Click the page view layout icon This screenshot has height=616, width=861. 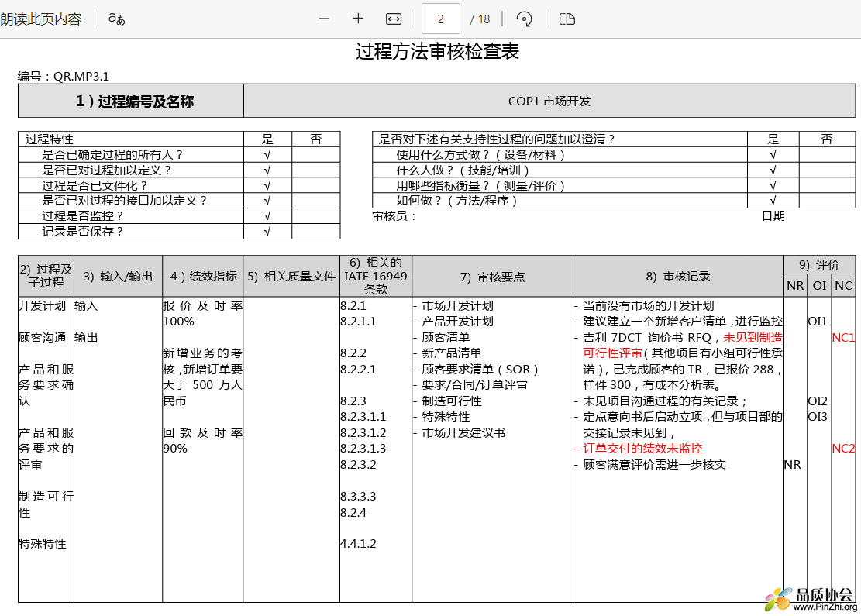[x=567, y=19]
